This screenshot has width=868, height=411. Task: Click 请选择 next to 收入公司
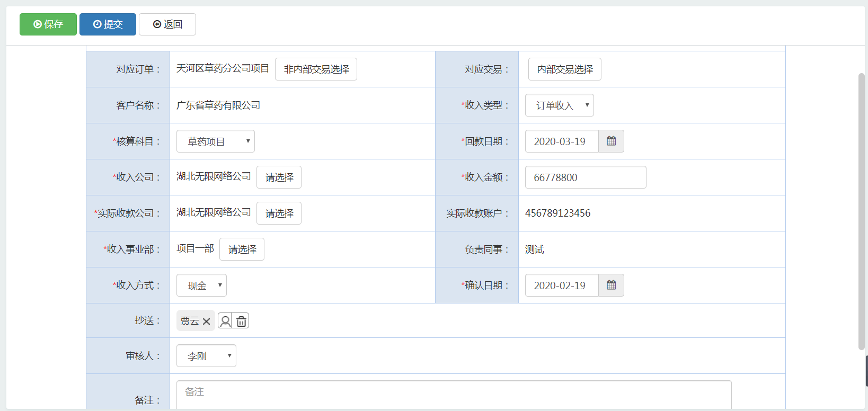point(279,177)
